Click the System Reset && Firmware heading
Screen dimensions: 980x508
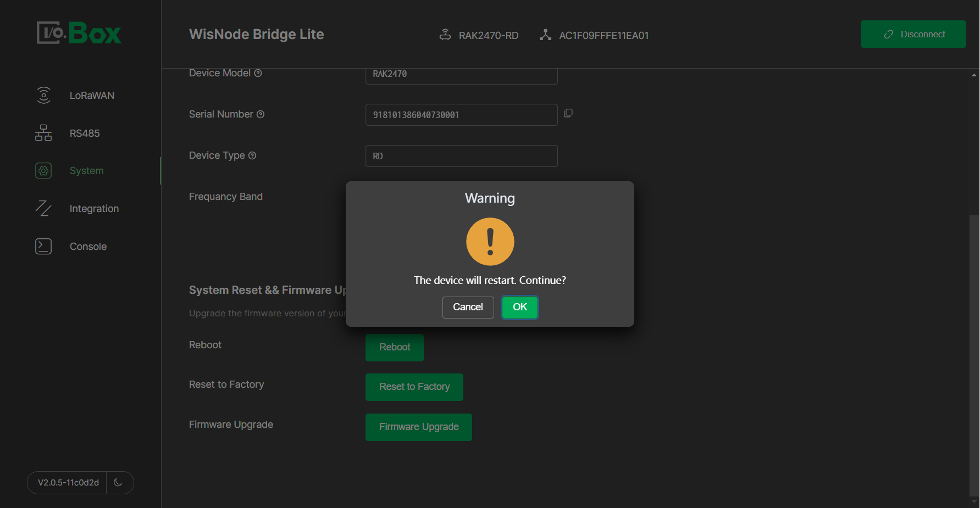268,290
